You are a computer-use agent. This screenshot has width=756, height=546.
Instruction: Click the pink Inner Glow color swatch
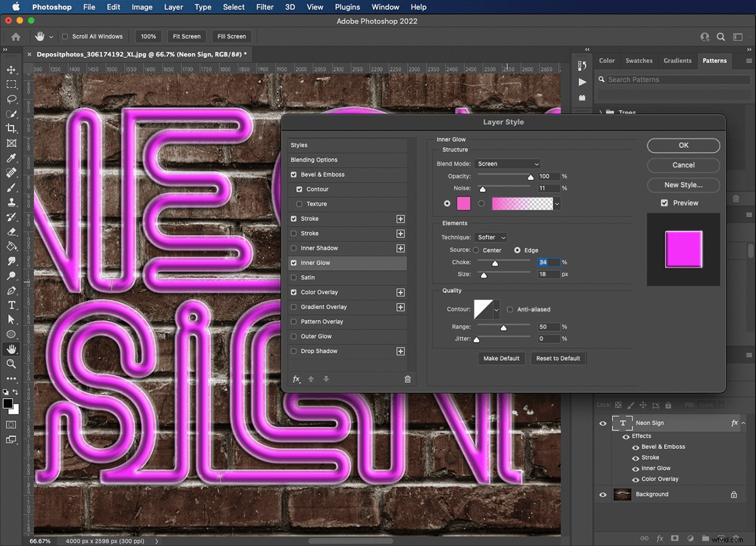pyautogui.click(x=464, y=203)
